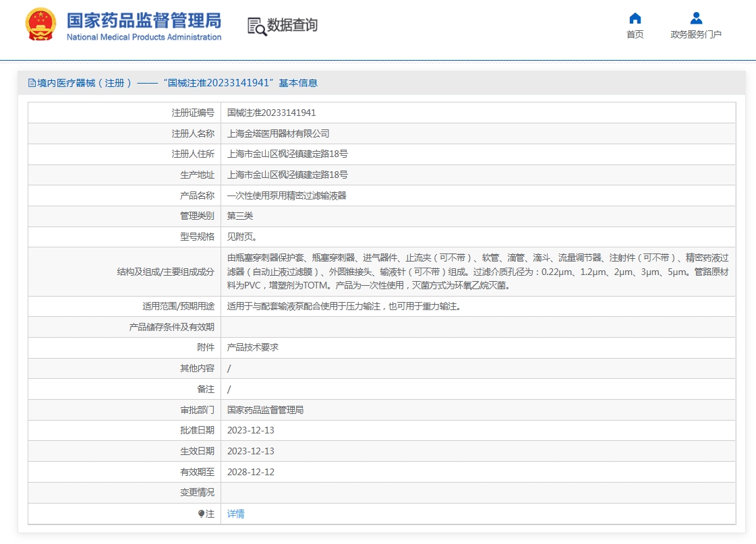Select registration number 国械注准20233141941 value
The height and width of the screenshot is (544, 756).
[272, 113]
